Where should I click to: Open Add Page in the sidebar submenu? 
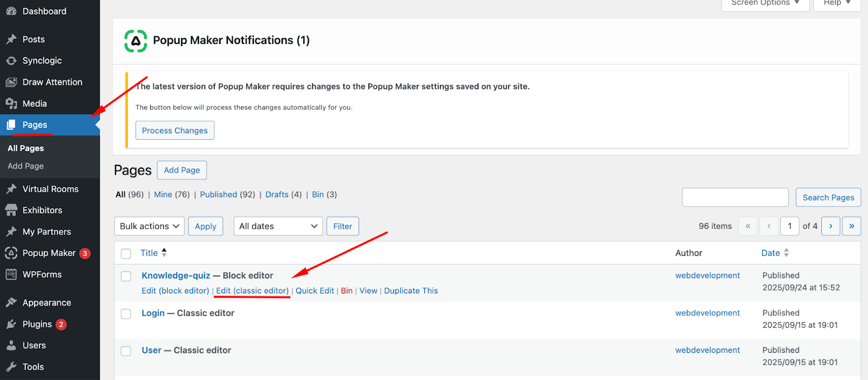(x=25, y=166)
